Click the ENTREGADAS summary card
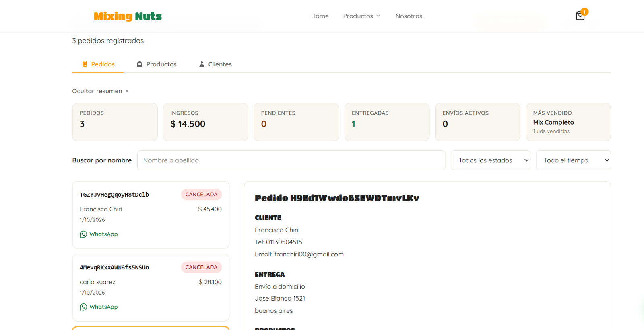Image resolution: width=644 pixels, height=330 pixels. click(387, 122)
